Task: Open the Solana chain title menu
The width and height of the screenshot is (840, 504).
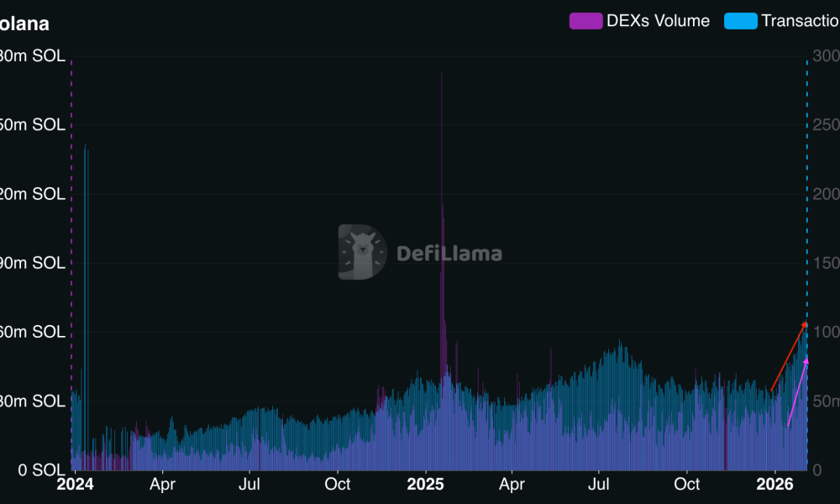Action: (x=25, y=24)
